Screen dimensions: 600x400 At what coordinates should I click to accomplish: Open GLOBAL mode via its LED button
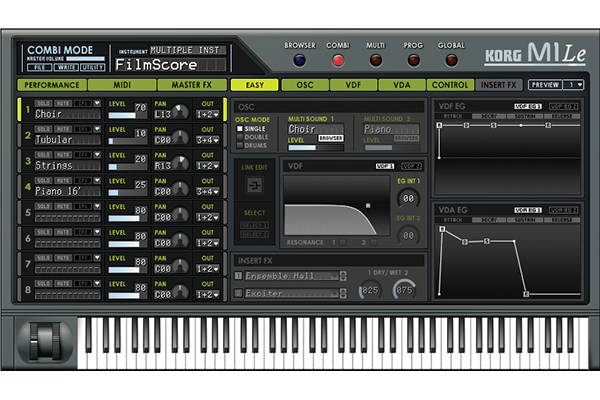tap(452, 60)
